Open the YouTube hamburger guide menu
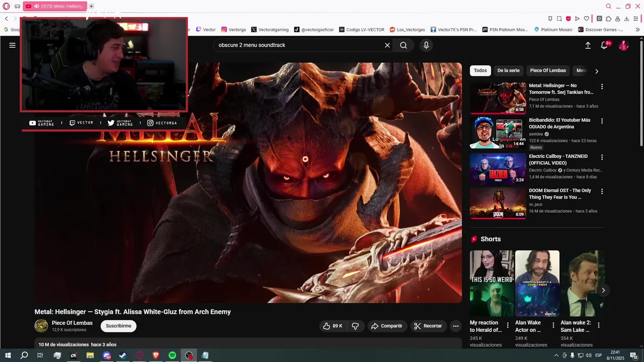The height and width of the screenshot is (362, 644). pos(13,45)
